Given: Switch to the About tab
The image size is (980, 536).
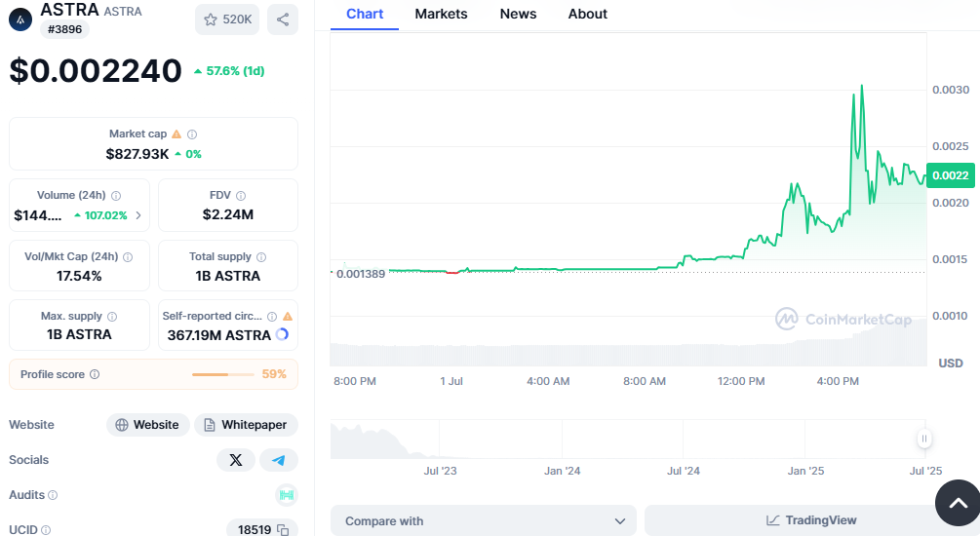Looking at the screenshot, I should click(x=587, y=14).
